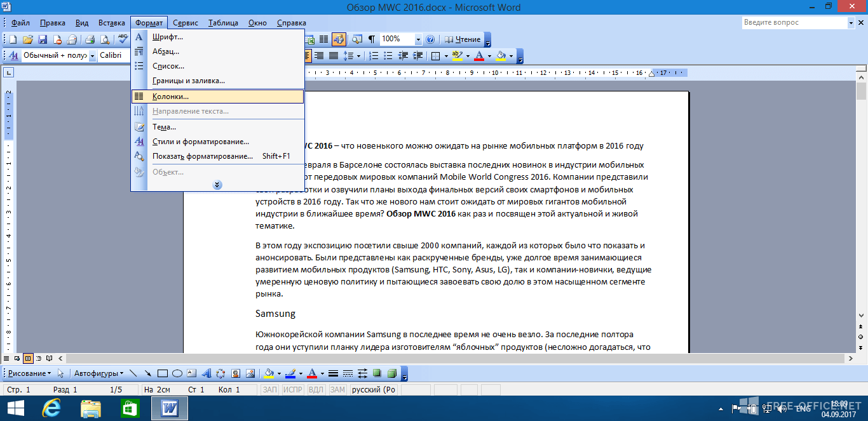Choose the Select Objects pointer tool
The image size is (868, 421).
pos(61,373)
